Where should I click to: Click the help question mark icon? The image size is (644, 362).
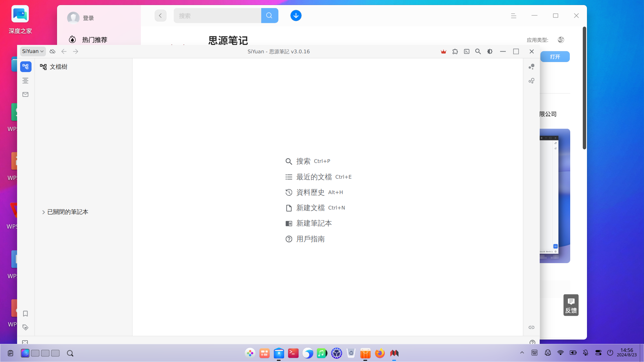click(x=532, y=342)
